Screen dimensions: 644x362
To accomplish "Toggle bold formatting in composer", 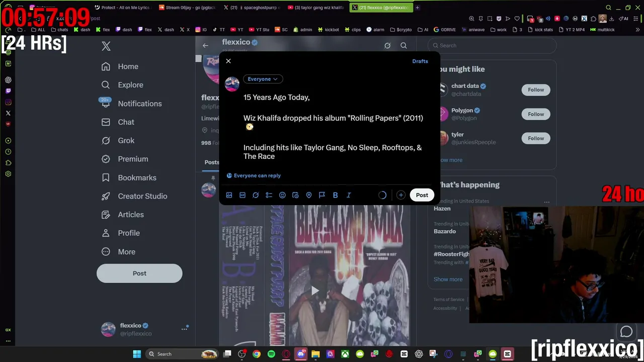I will tap(335, 195).
